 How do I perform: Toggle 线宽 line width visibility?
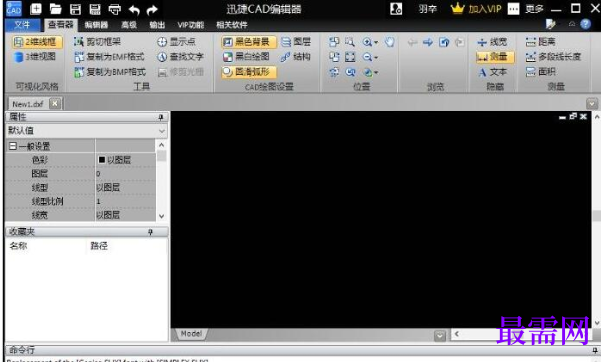point(492,42)
